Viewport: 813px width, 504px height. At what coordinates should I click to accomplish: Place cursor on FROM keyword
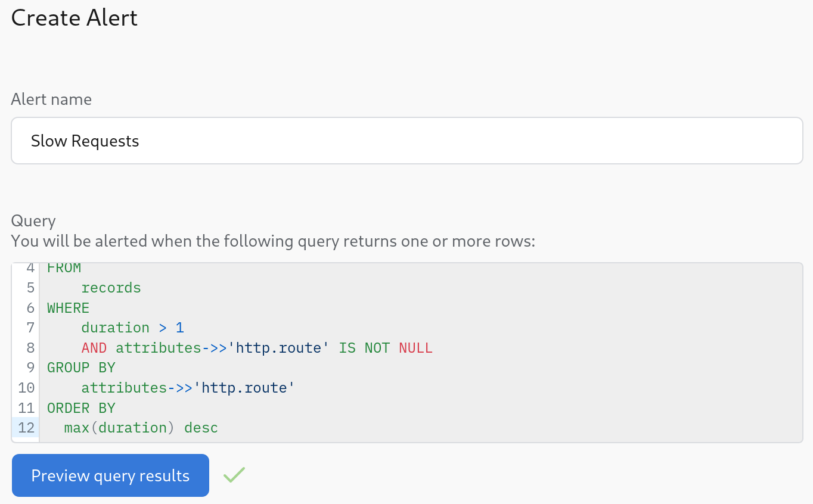click(x=64, y=269)
